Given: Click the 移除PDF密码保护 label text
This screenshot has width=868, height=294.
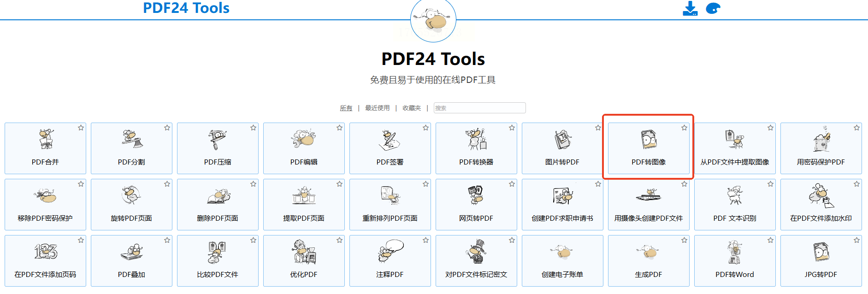Looking at the screenshot, I should pos(45,218).
